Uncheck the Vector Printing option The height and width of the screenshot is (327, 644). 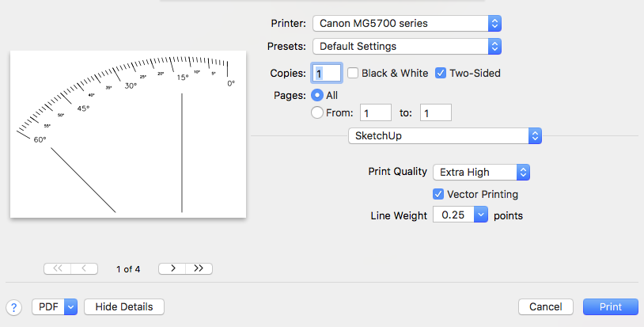pyautogui.click(x=438, y=194)
